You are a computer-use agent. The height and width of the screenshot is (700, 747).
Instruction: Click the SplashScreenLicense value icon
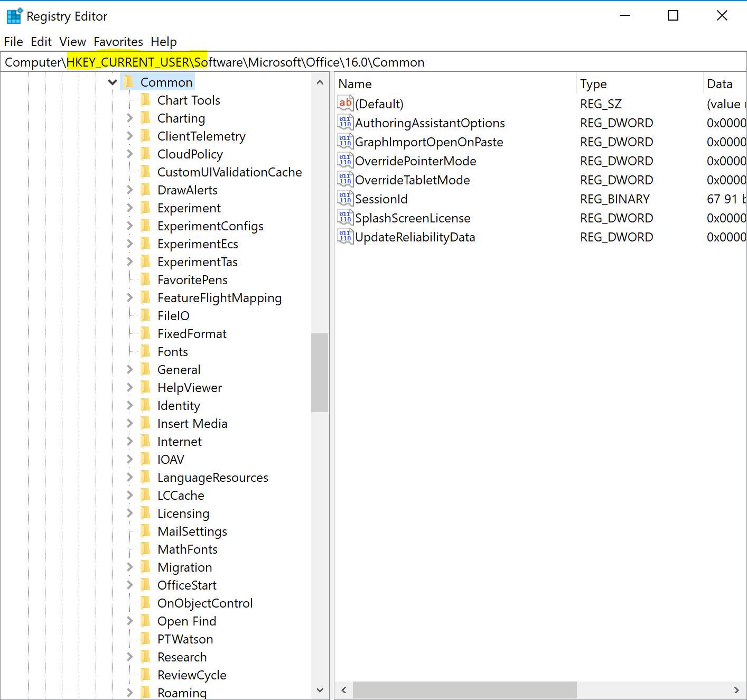[346, 218]
